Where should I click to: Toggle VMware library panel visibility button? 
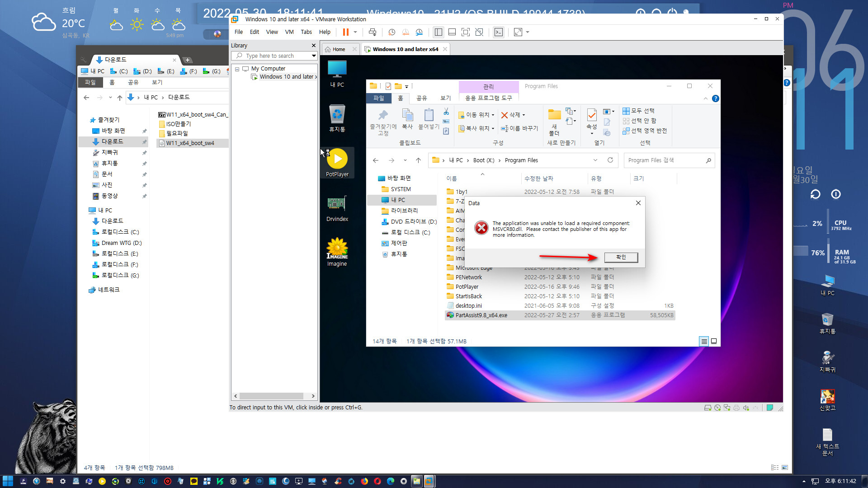click(x=438, y=32)
